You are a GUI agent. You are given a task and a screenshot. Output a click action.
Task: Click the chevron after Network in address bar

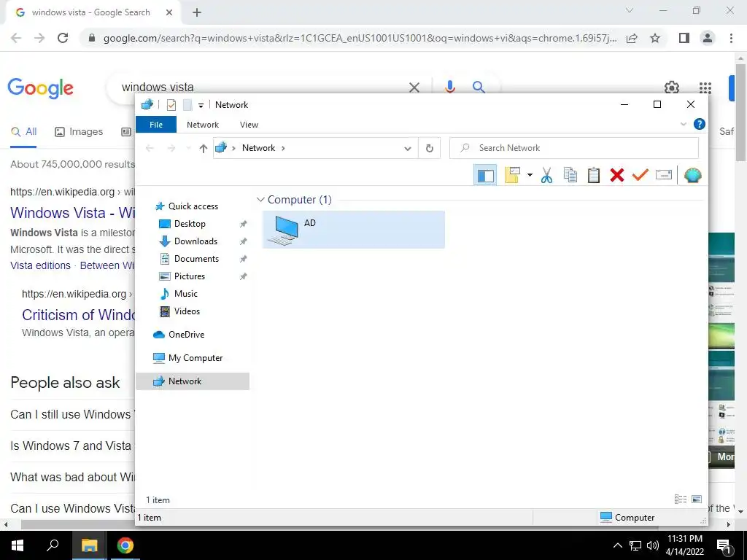283,148
